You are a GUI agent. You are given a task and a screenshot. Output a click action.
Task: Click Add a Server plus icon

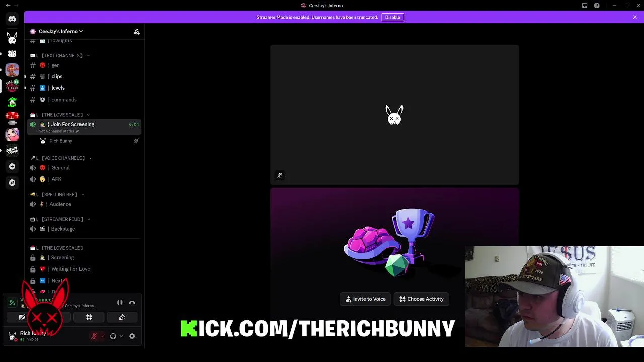pyautogui.click(x=12, y=166)
